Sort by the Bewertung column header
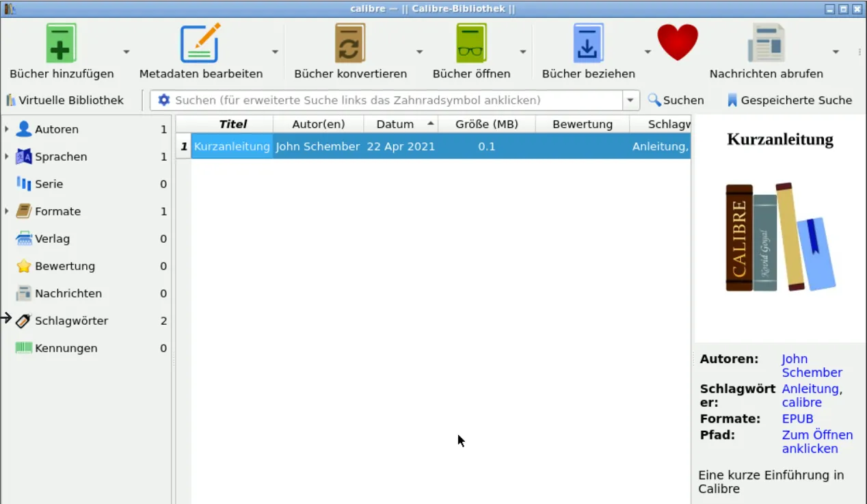The image size is (867, 504). point(582,124)
